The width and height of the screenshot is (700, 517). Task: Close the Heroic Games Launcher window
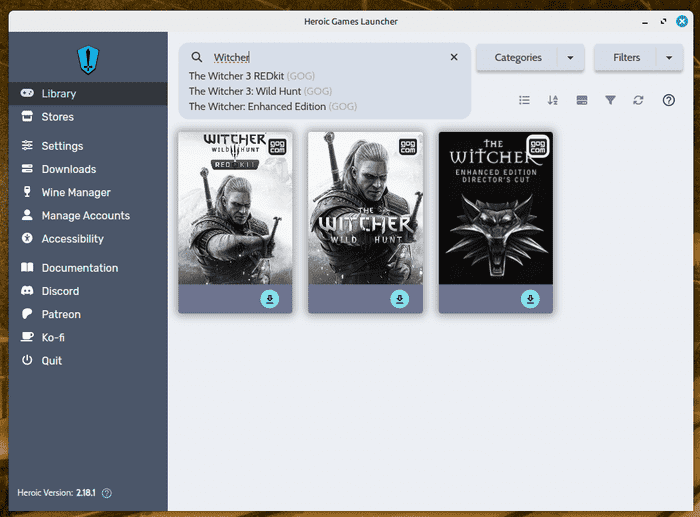pos(682,21)
